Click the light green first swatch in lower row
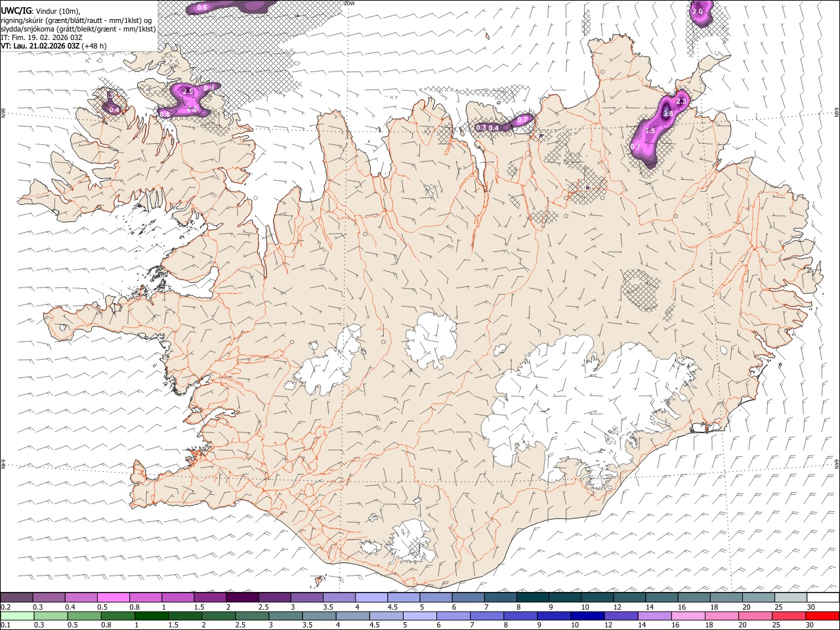Viewport: 840px width, 630px height. [x=18, y=616]
